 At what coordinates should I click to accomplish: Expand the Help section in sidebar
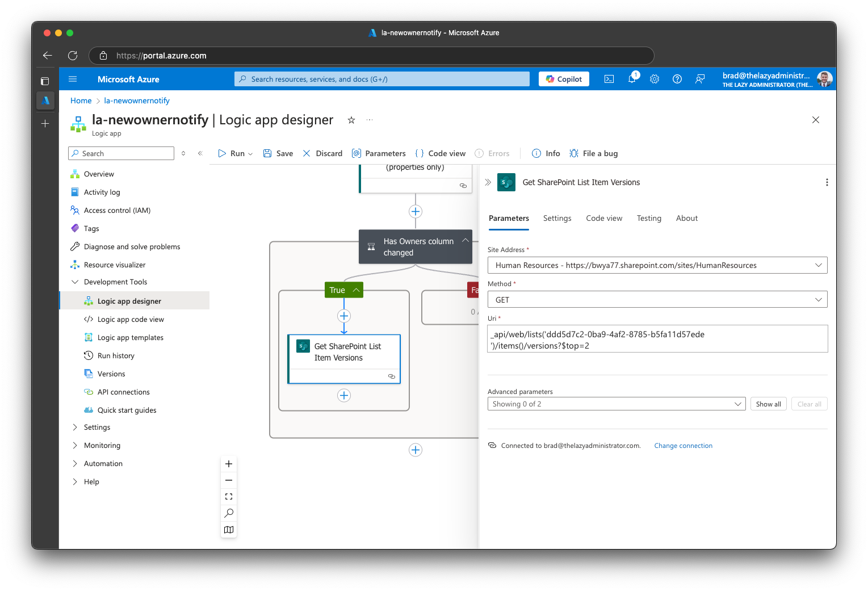74,481
